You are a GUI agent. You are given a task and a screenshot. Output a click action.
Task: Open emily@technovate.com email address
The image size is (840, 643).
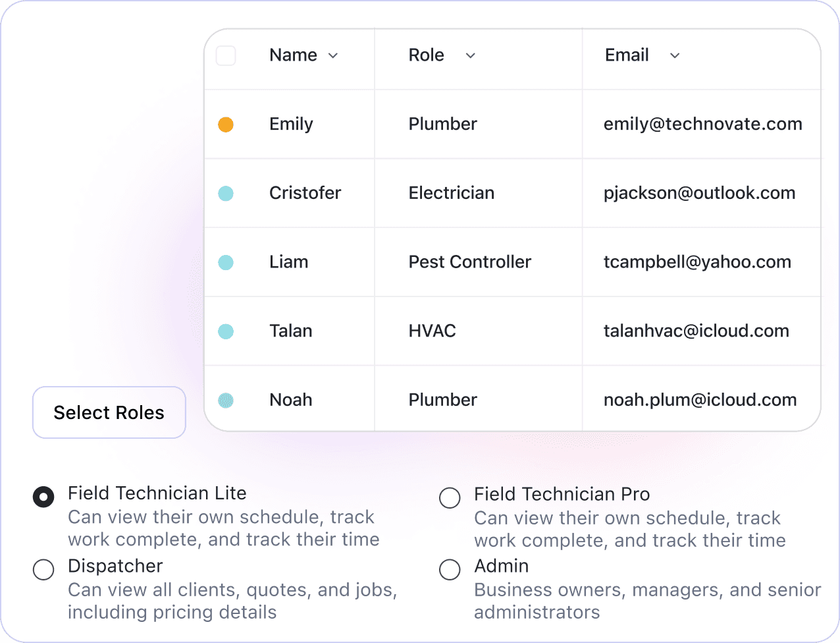click(702, 125)
